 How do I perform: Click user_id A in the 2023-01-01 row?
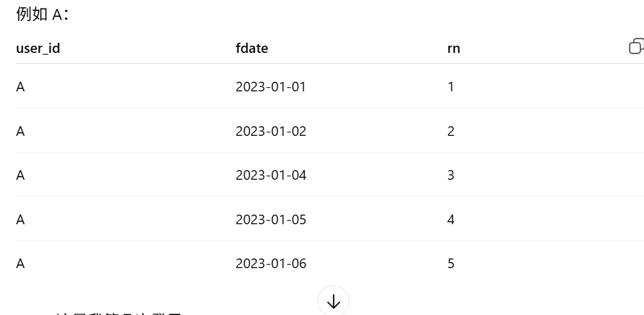[20, 87]
